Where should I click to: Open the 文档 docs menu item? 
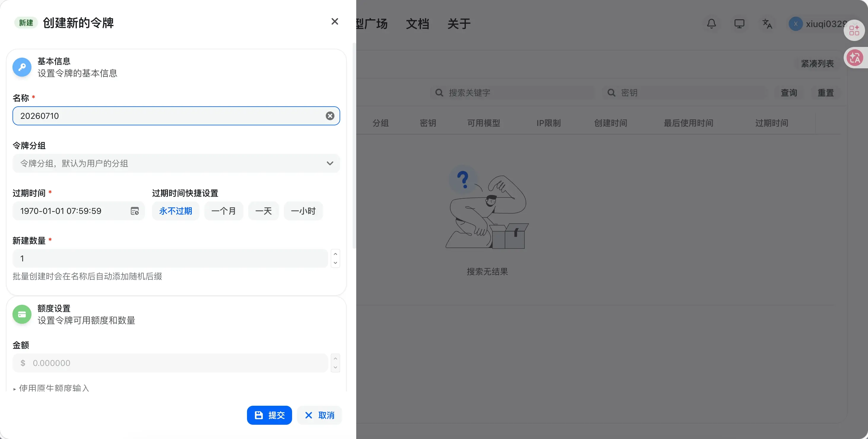coord(417,24)
